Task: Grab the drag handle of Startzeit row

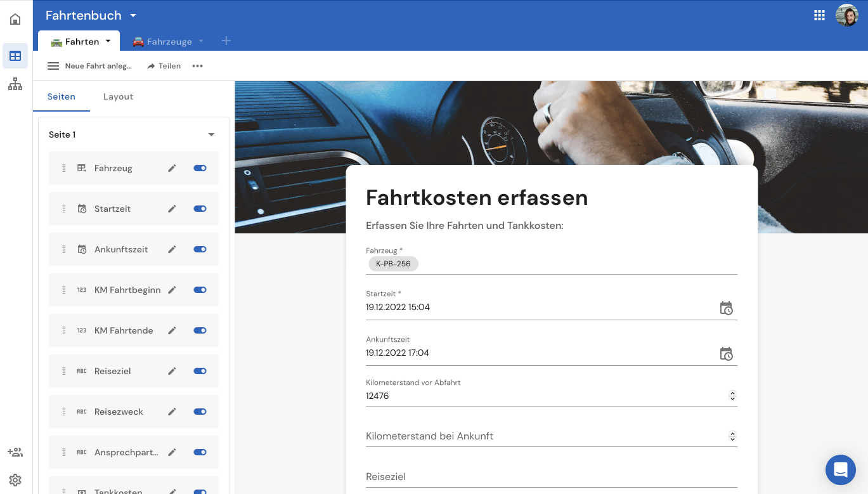Action: [x=64, y=209]
